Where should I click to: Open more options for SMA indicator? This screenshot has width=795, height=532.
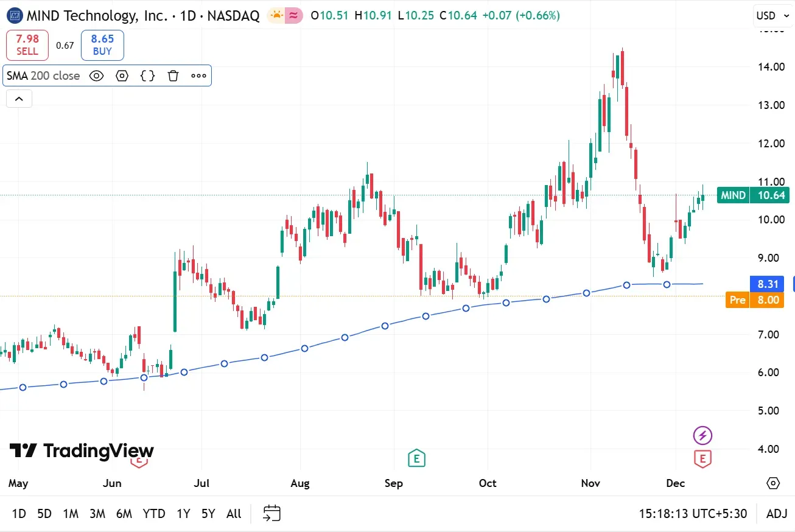tap(198, 76)
